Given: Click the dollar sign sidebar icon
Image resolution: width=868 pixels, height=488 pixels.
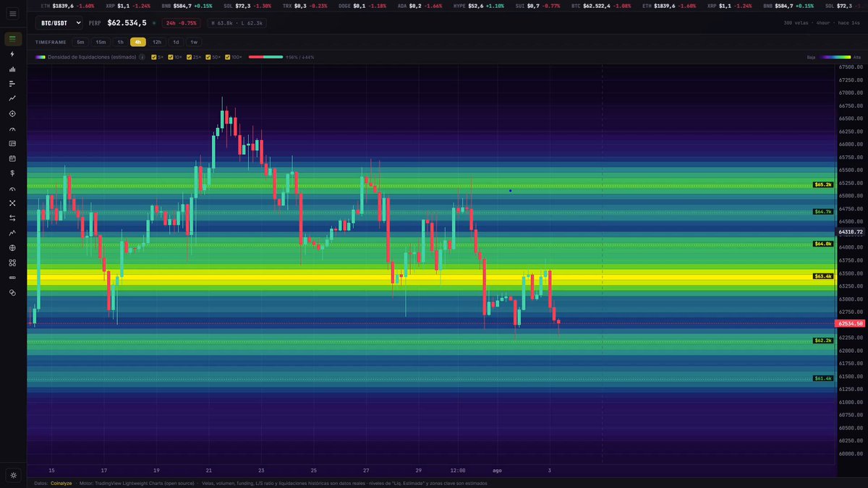Looking at the screenshot, I should pyautogui.click(x=12, y=173).
